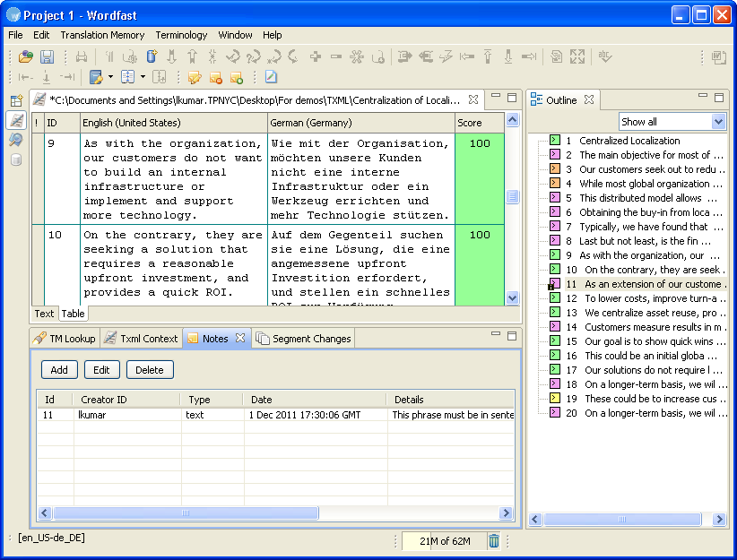Click the TXML editor perspective icon in left sidebar
The height and width of the screenshot is (560, 737).
click(x=16, y=120)
